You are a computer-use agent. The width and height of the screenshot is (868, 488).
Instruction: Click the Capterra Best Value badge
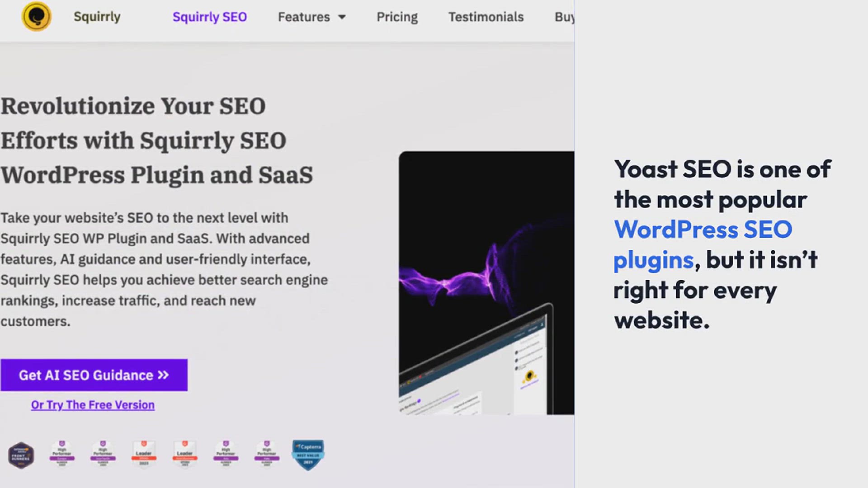308,455
